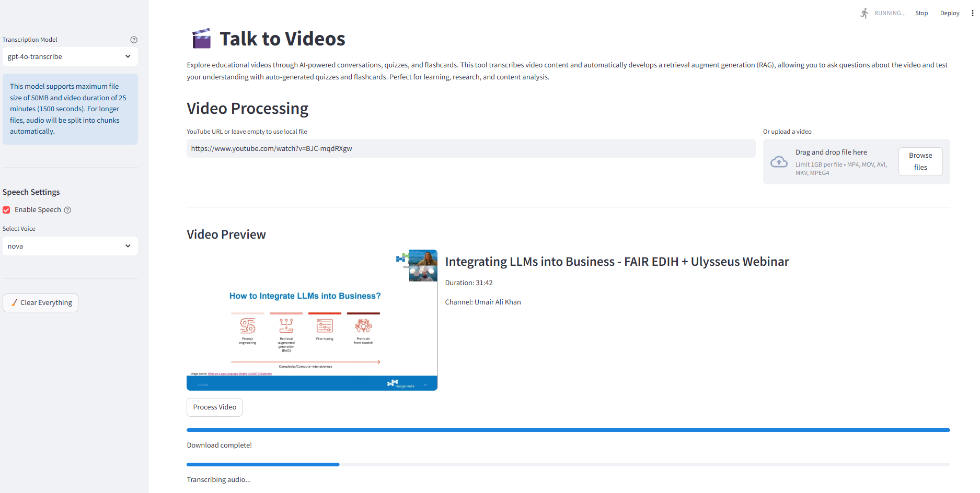This screenshot has width=980, height=493.
Task: Click the video preview thumbnail
Action: (x=312, y=320)
